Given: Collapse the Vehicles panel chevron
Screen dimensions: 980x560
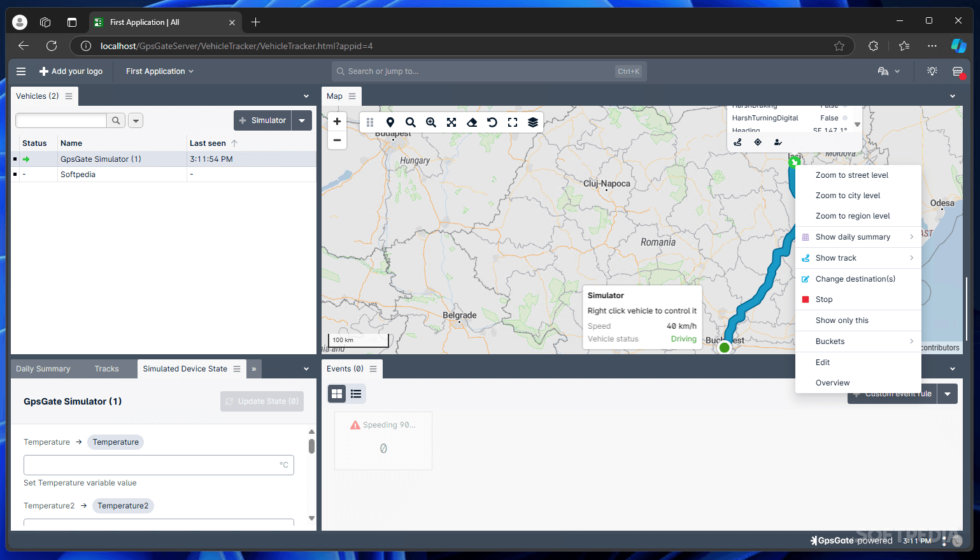Looking at the screenshot, I should click(306, 96).
